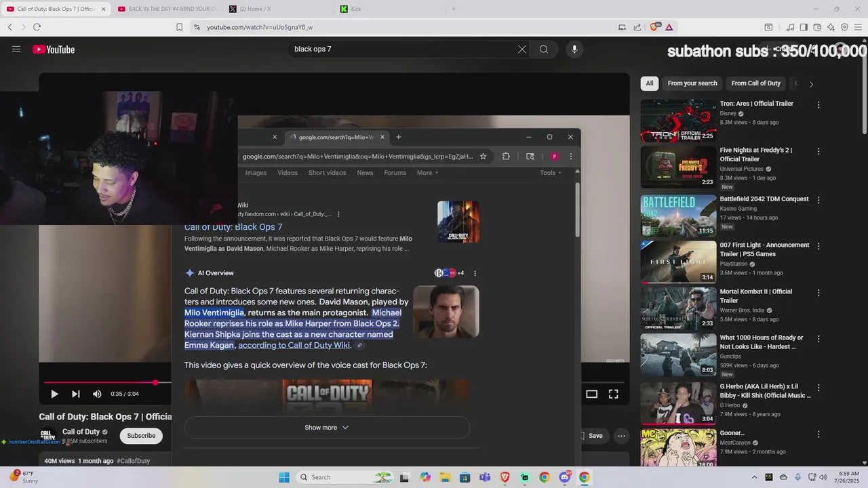Open the Google 'More' search filter dropdown
The height and width of the screenshot is (488, 868).
coord(427,173)
